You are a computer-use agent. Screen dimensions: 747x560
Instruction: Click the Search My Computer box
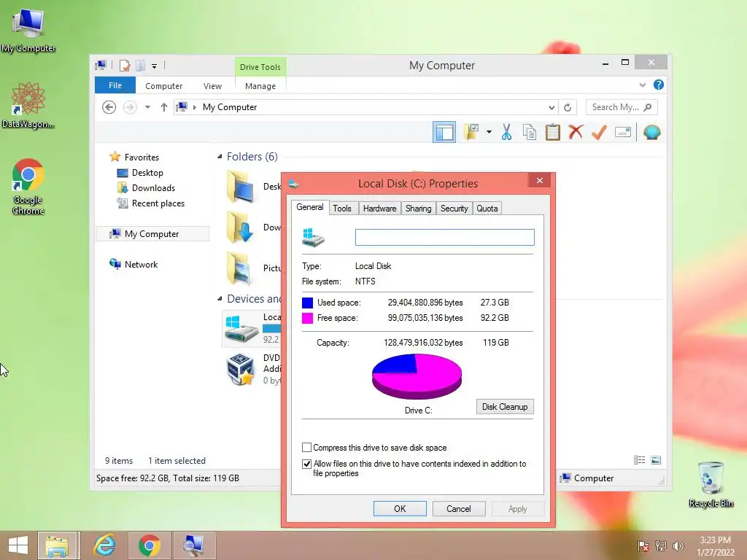622,107
